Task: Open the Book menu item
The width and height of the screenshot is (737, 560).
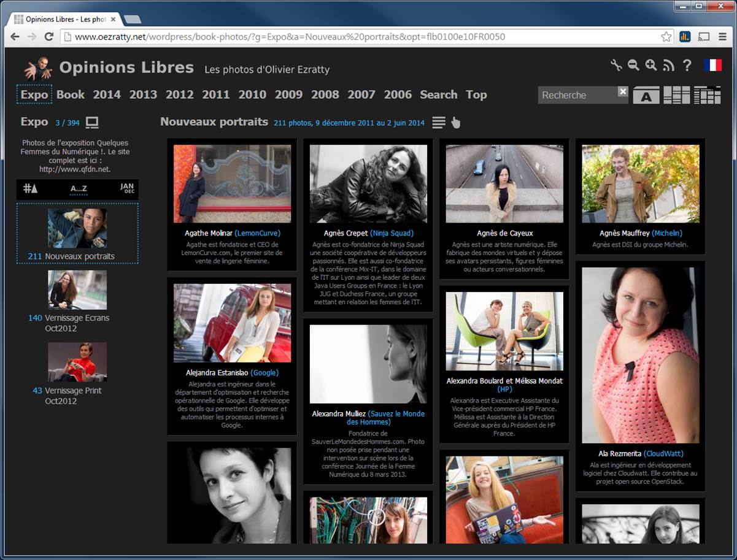Action: [71, 94]
